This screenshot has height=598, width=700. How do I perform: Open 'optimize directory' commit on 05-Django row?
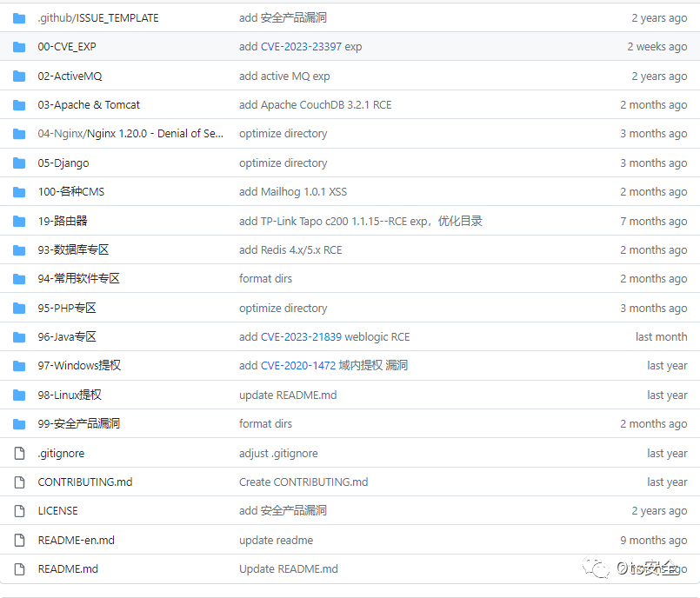tap(283, 163)
